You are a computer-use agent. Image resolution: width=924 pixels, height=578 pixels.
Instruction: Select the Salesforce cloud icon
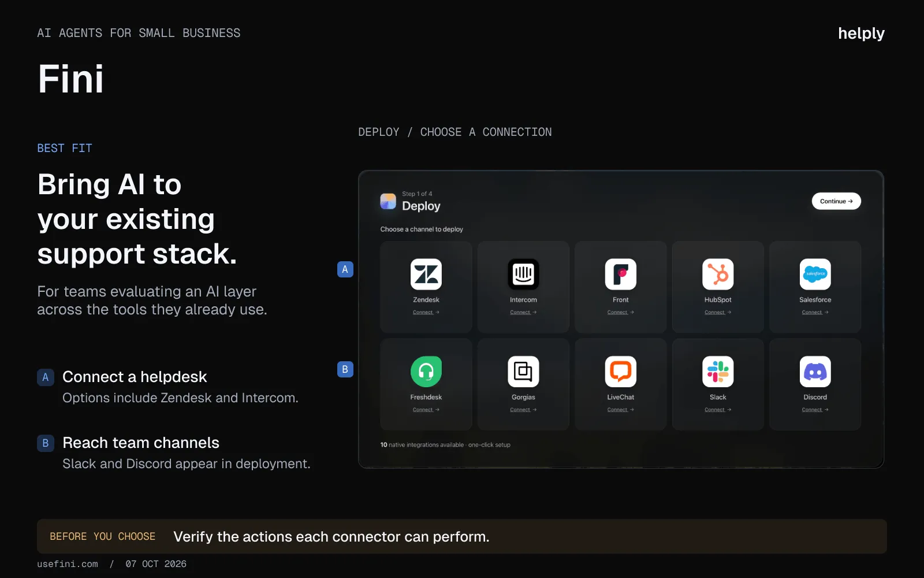[815, 274]
